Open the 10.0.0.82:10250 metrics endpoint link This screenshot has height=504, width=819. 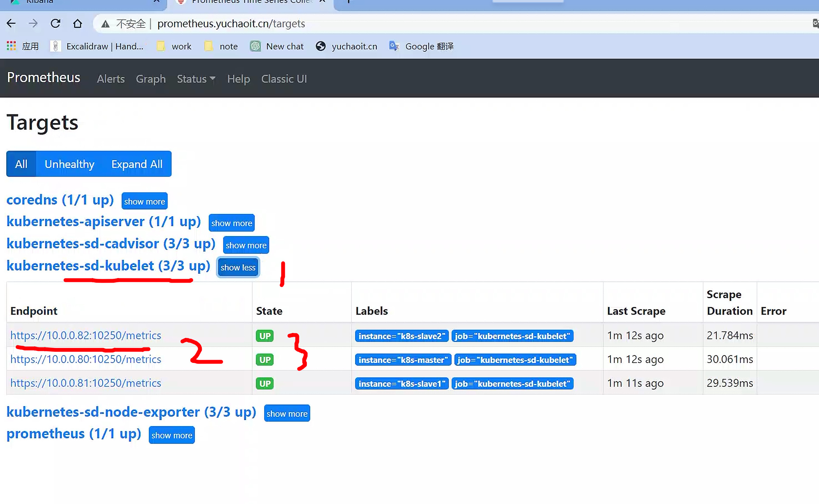[x=86, y=335]
